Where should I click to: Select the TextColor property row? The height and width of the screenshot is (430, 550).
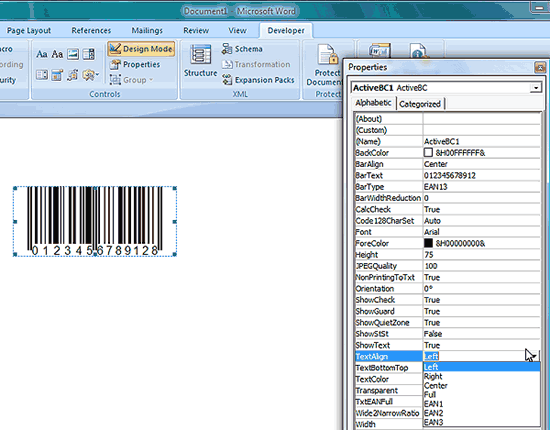click(x=389, y=379)
